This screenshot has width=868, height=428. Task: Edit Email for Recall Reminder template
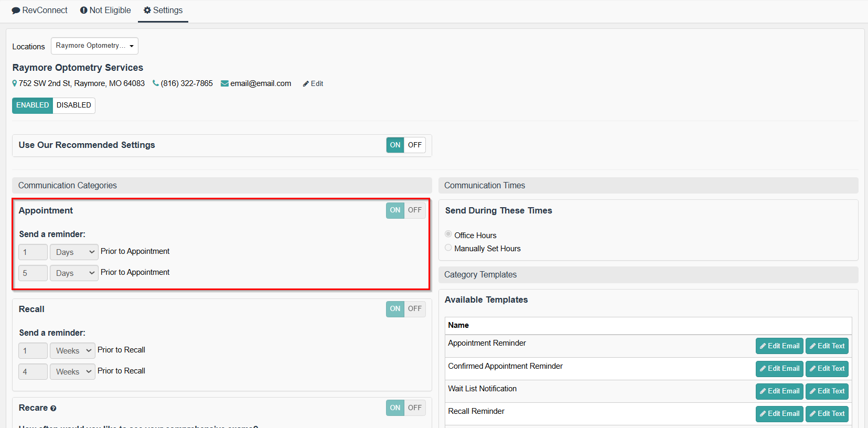click(x=779, y=414)
